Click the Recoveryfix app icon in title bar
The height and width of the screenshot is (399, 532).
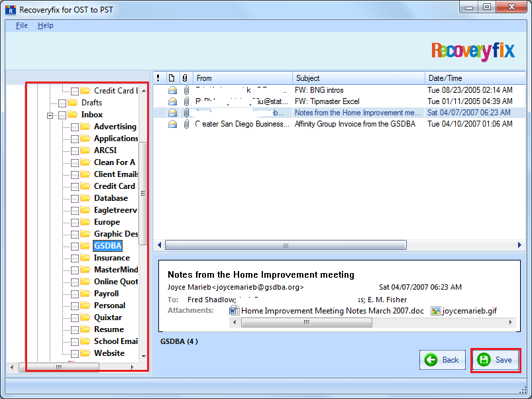[x=11, y=10]
